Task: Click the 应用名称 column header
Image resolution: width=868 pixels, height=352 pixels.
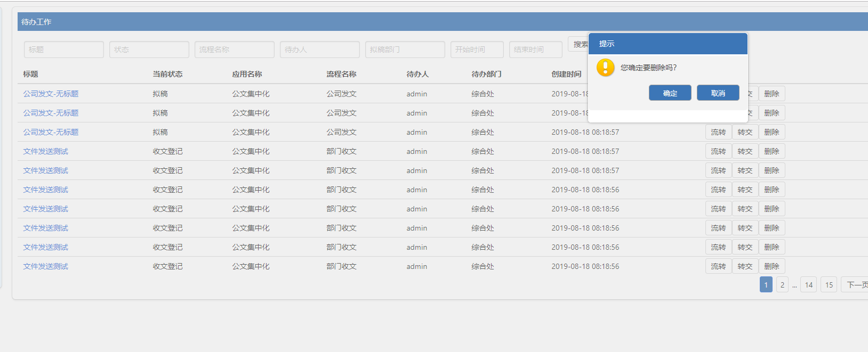Action: click(x=247, y=74)
